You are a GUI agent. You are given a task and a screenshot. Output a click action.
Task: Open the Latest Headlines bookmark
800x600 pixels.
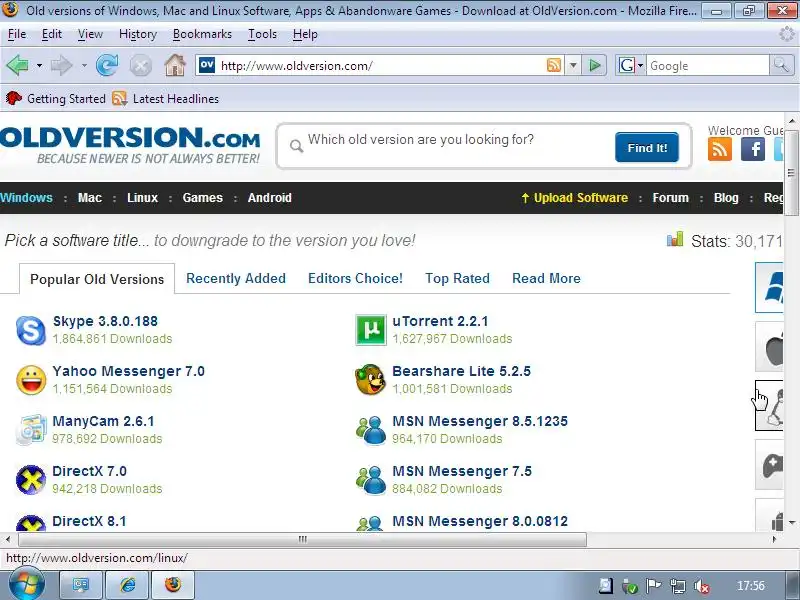tap(165, 98)
